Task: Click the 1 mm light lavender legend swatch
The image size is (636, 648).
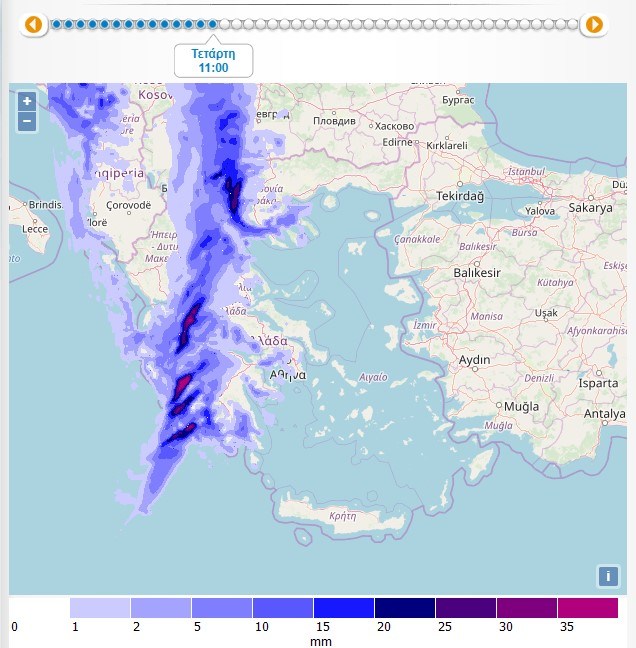Action: pos(100,608)
